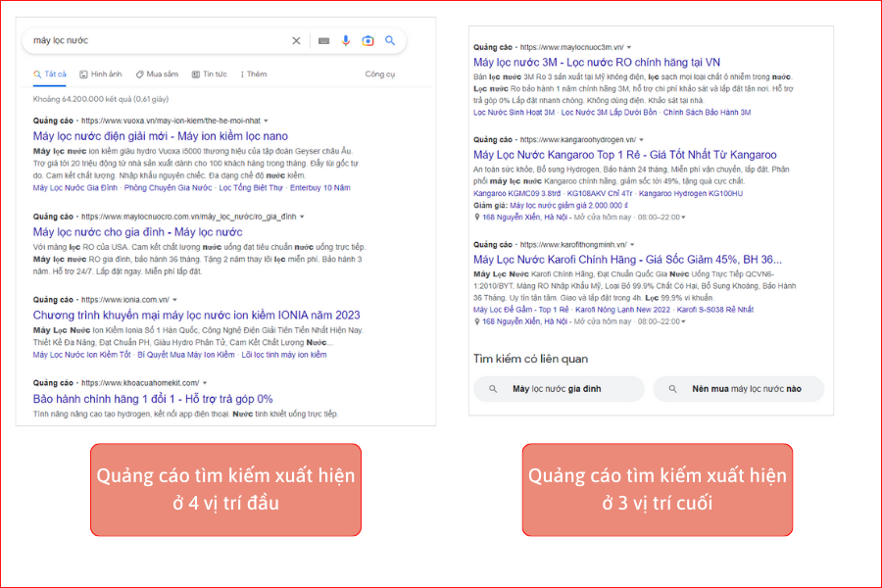Screen dimensions: 882x588
Task: Expand dropdown arrow next to maylocnuoc3m.vn URL
Action: point(629,48)
